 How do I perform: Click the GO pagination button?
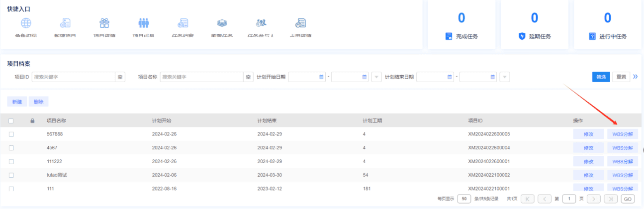coord(628,199)
